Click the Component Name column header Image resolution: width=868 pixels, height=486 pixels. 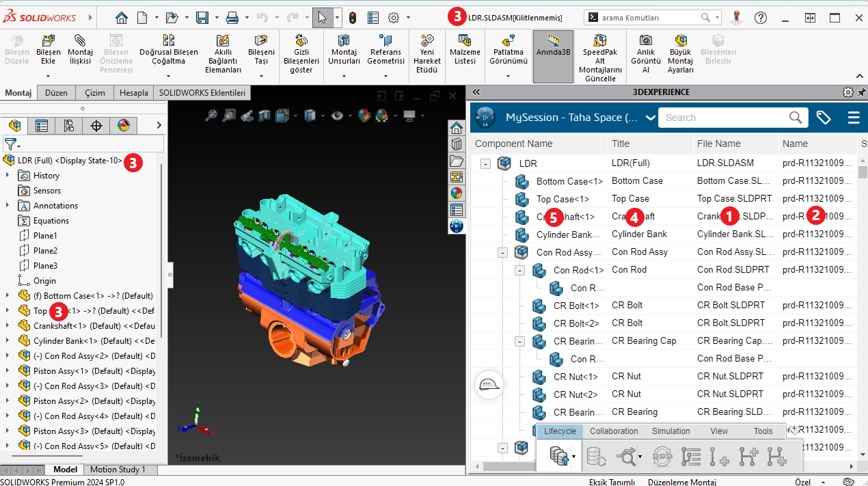pyautogui.click(x=514, y=144)
